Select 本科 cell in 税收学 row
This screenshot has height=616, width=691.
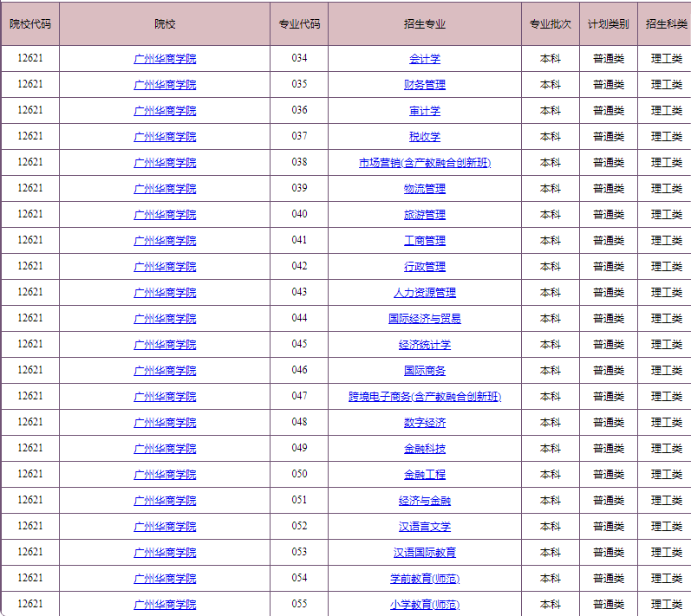tap(551, 137)
